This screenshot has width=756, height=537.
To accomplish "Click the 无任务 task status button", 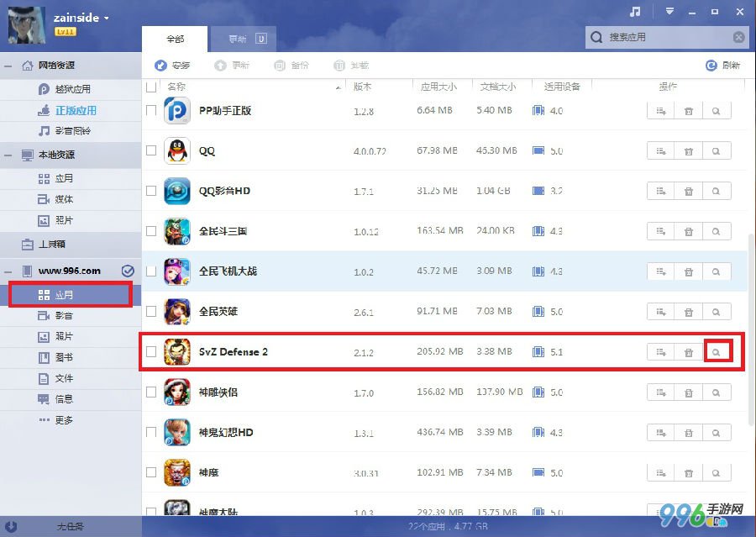I will [71, 526].
